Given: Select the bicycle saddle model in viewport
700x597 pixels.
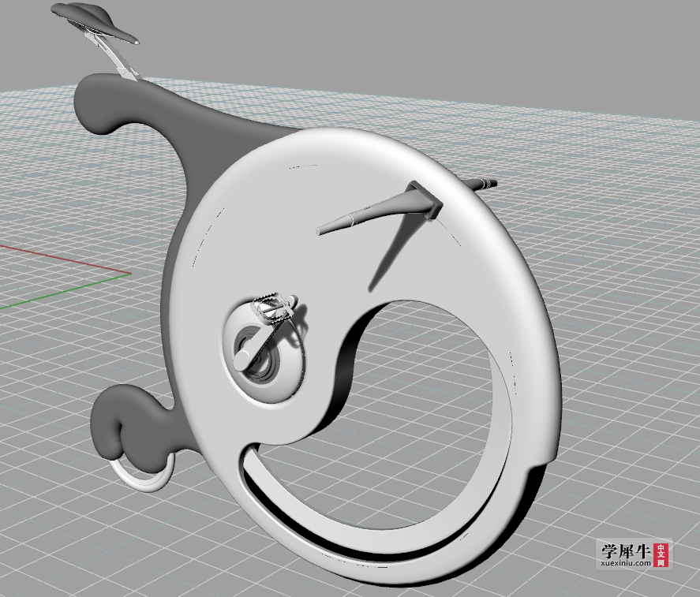Looking at the screenshot, I should (93, 21).
